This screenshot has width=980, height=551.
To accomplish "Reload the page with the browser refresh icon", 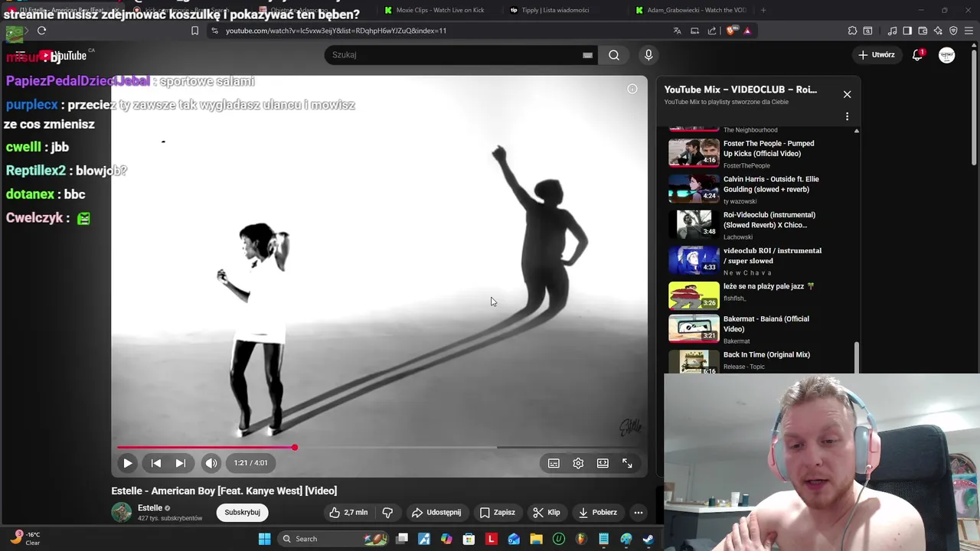I will click(x=42, y=31).
